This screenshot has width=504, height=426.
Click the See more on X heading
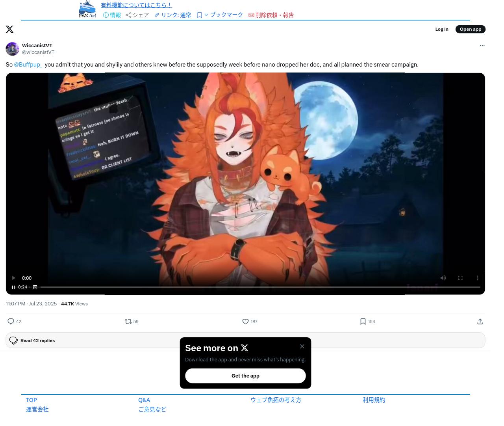217,348
